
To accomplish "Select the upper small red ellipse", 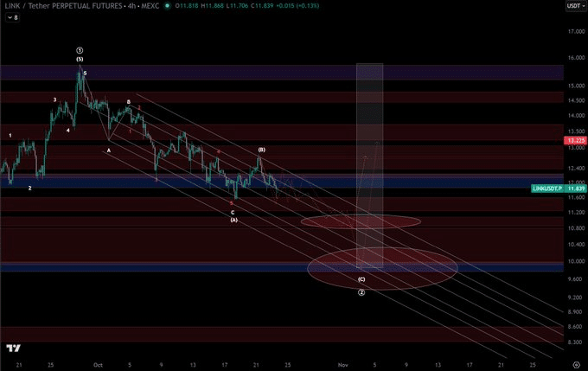I will (x=361, y=221).
